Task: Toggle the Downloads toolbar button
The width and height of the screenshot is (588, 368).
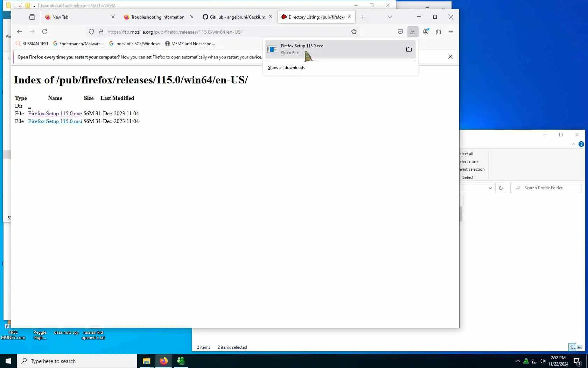Action: coord(413,32)
